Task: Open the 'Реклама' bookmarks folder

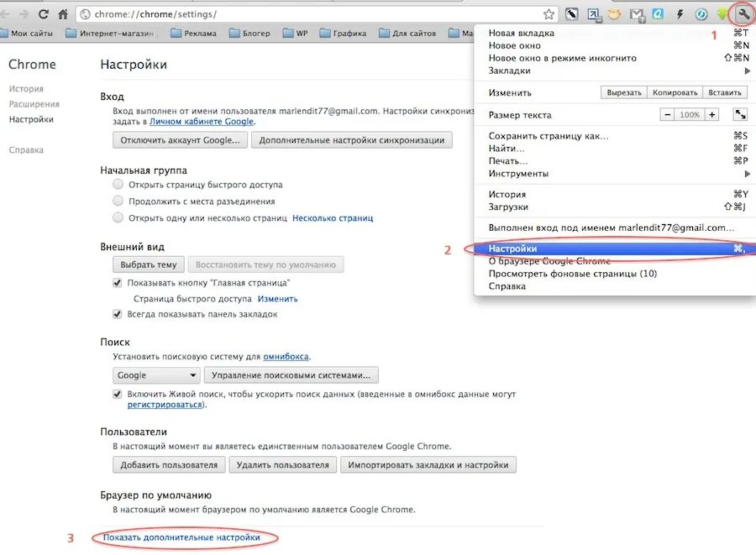Action: [193, 34]
